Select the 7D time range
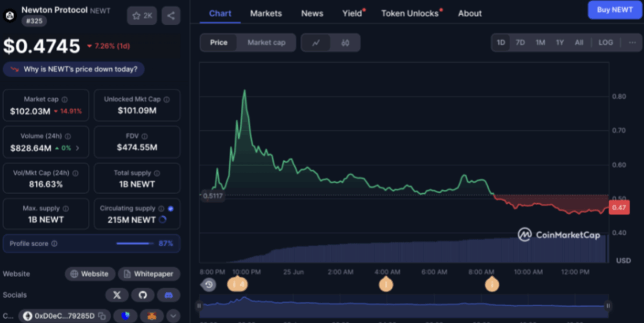 520,43
